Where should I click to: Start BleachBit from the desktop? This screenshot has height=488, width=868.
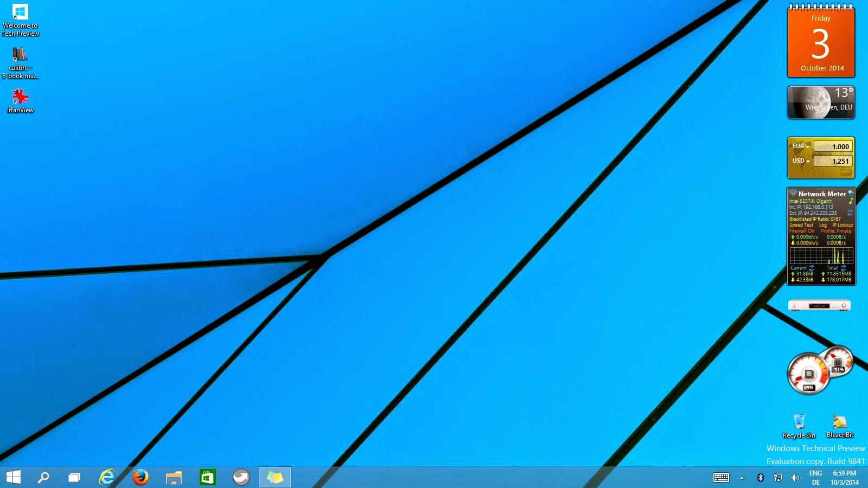(839, 420)
